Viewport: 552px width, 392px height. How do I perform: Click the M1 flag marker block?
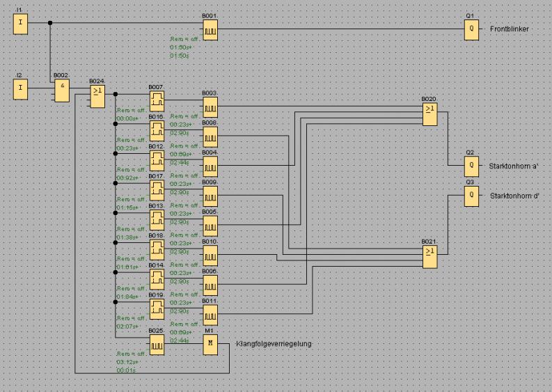[x=210, y=344]
